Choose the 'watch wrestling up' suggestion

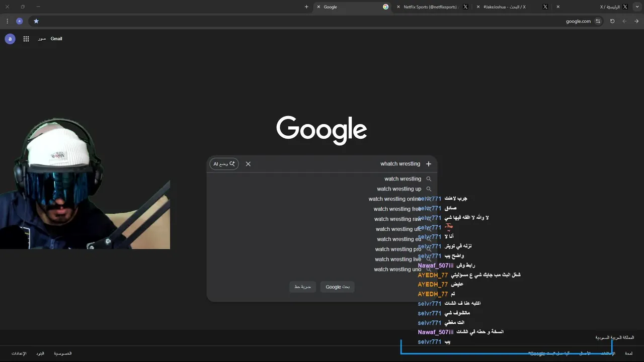click(322, 189)
